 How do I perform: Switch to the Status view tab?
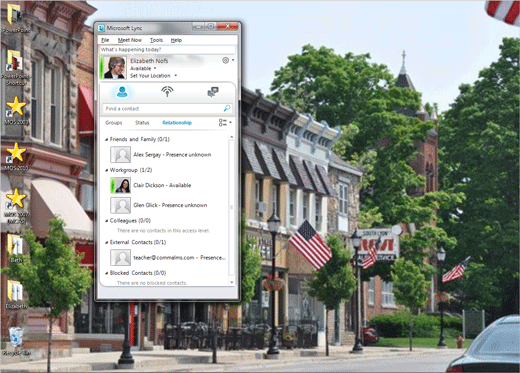click(142, 123)
